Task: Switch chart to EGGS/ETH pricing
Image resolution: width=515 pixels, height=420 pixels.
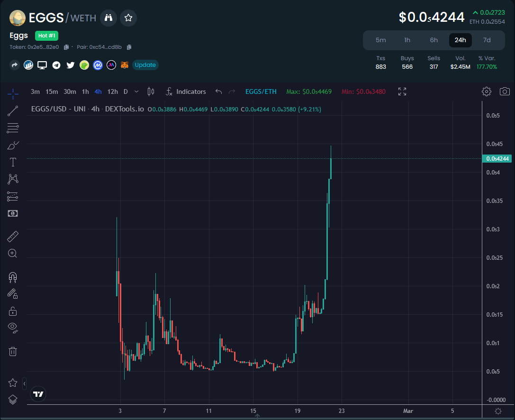Action: tap(261, 91)
